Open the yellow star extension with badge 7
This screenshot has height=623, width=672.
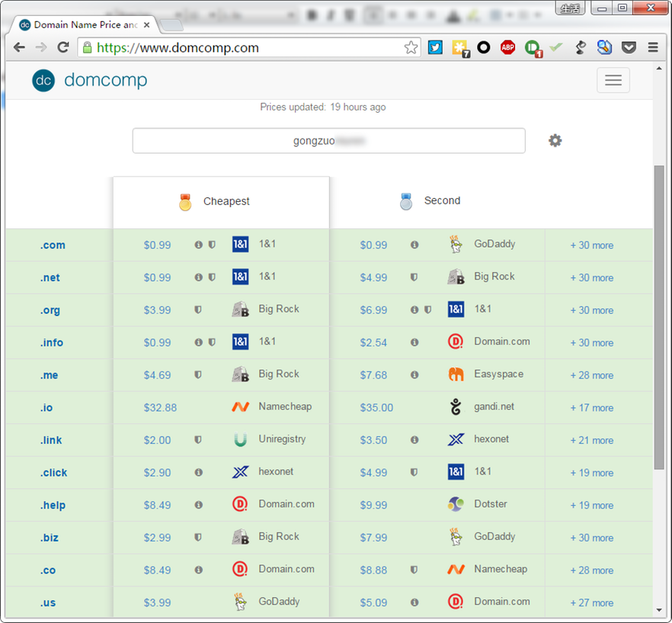point(460,48)
